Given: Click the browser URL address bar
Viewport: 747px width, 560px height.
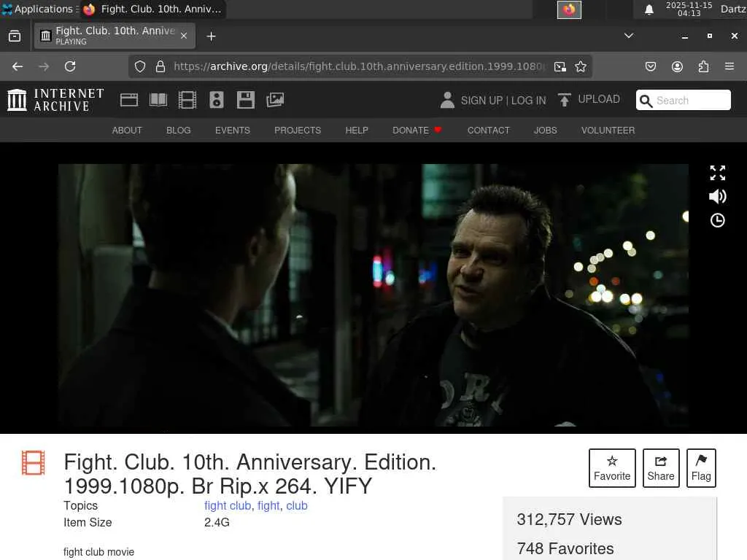Looking at the screenshot, I should 360,66.
